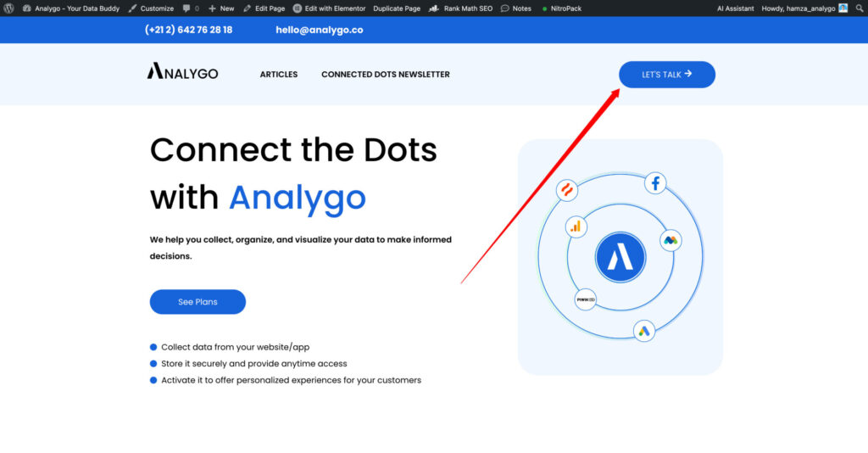Image resolution: width=868 pixels, height=453 pixels.
Task: Click the orange icon on the outer ring
Action: (566, 190)
